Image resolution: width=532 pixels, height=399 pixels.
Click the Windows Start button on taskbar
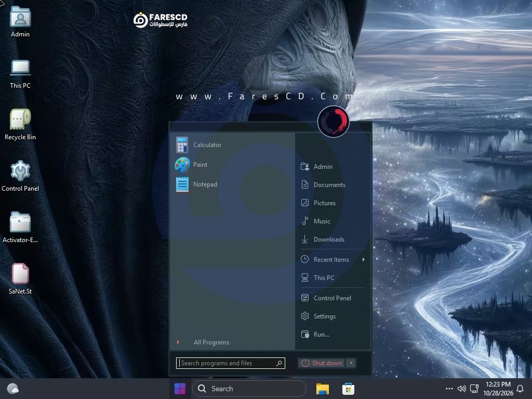point(180,389)
